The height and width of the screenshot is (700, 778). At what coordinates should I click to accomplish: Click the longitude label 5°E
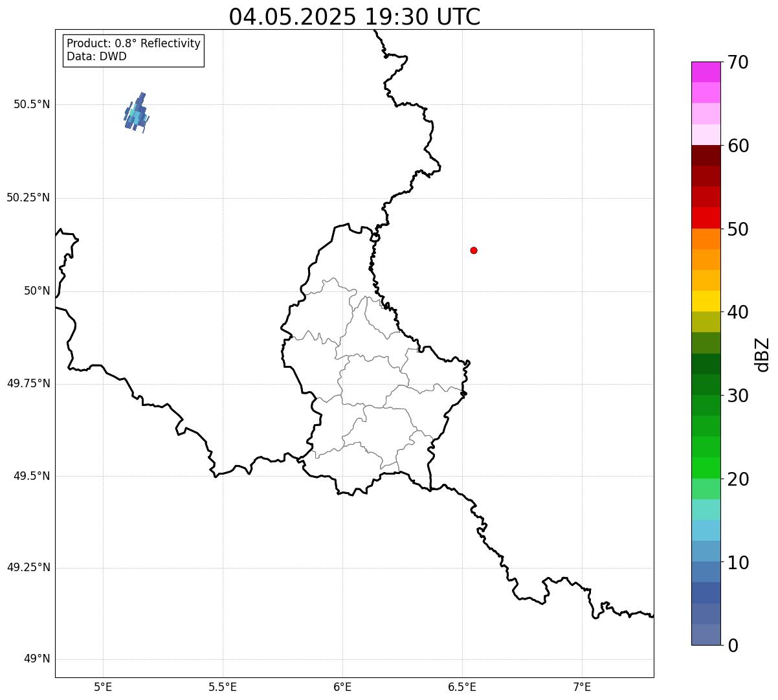[x=103, y=687]
